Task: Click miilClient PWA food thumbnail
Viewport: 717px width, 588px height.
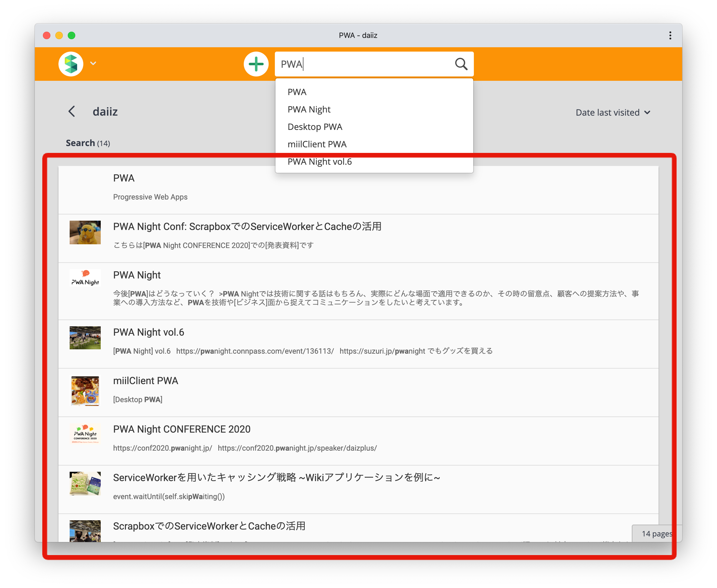Action: tap(85, 391)
